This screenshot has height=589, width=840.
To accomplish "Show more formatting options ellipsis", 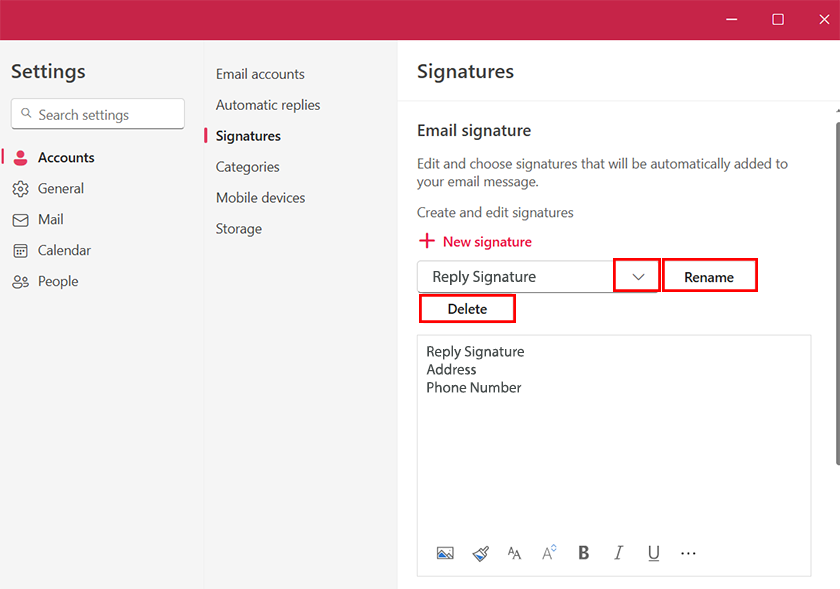I will (x=688, y=553).
